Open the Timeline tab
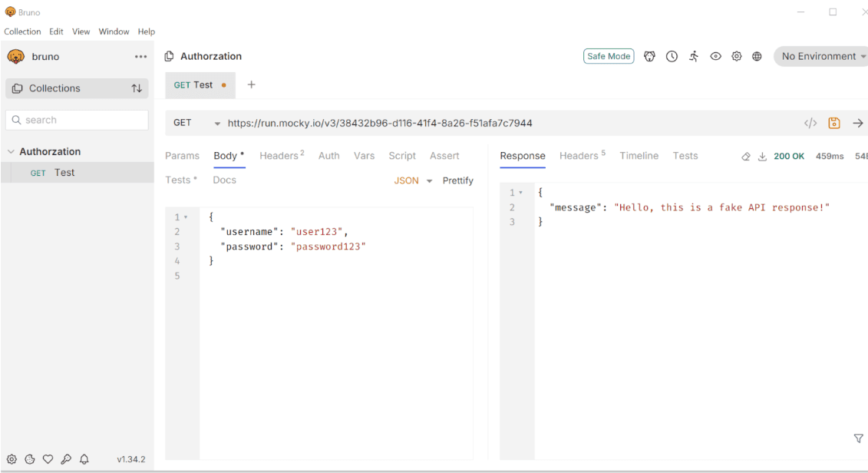 coord(639,156)
